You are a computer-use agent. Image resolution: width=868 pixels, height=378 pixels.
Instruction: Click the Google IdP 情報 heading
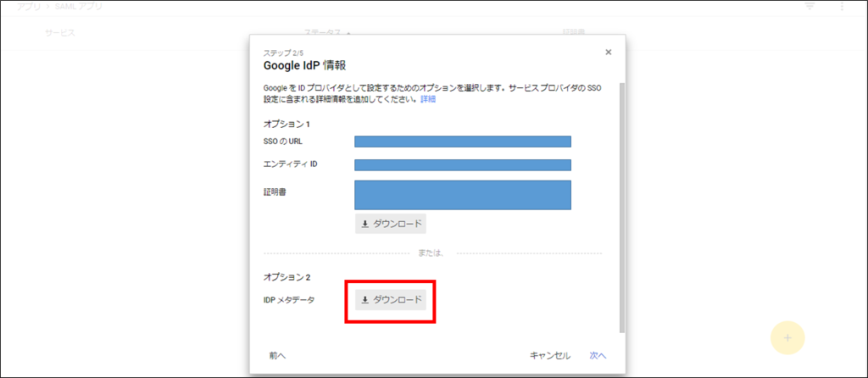[304, 66]
